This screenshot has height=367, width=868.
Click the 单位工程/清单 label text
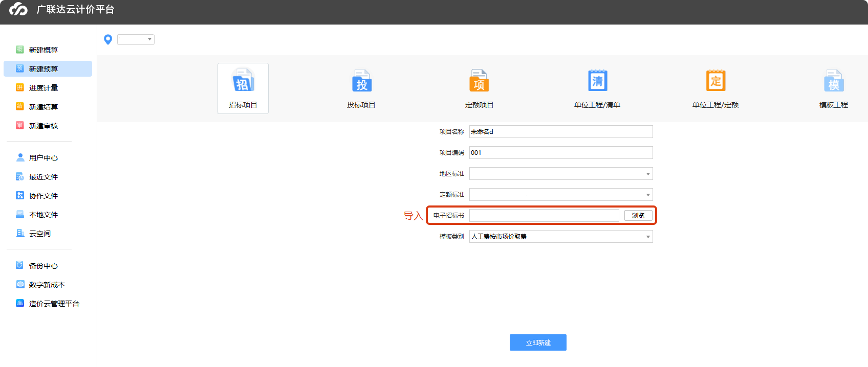597,105
